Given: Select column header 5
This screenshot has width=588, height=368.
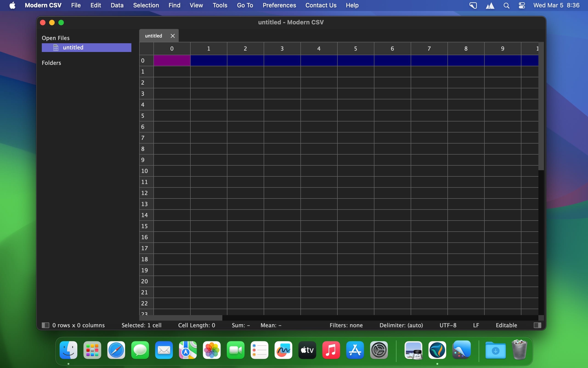Looking at the screenshot, I should [x=356, y=49].
